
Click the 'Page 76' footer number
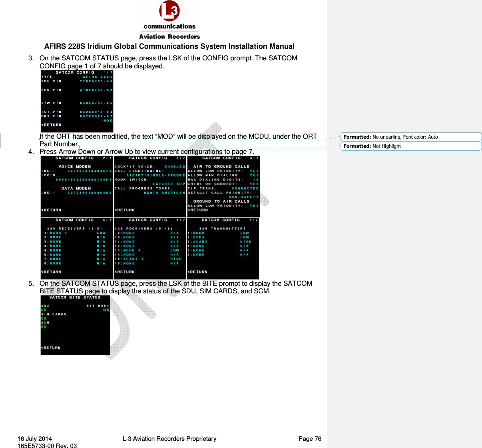[310, 439]
